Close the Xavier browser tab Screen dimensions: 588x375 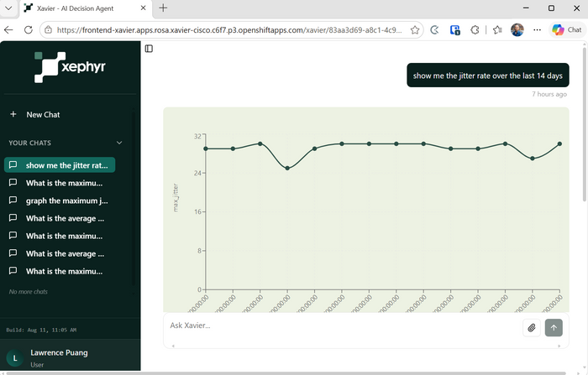144,8
